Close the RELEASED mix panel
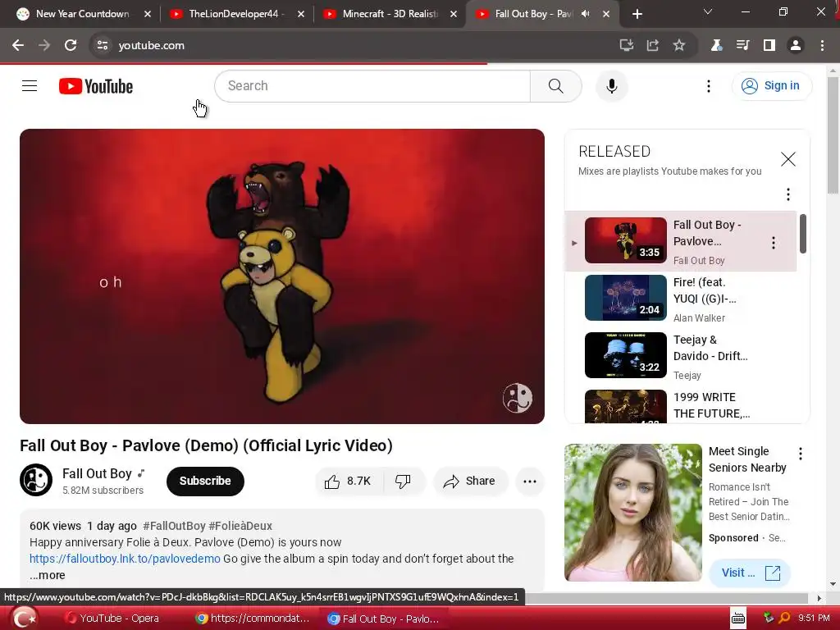The height and width of the screenshot is (630, 840). [788, 159]
